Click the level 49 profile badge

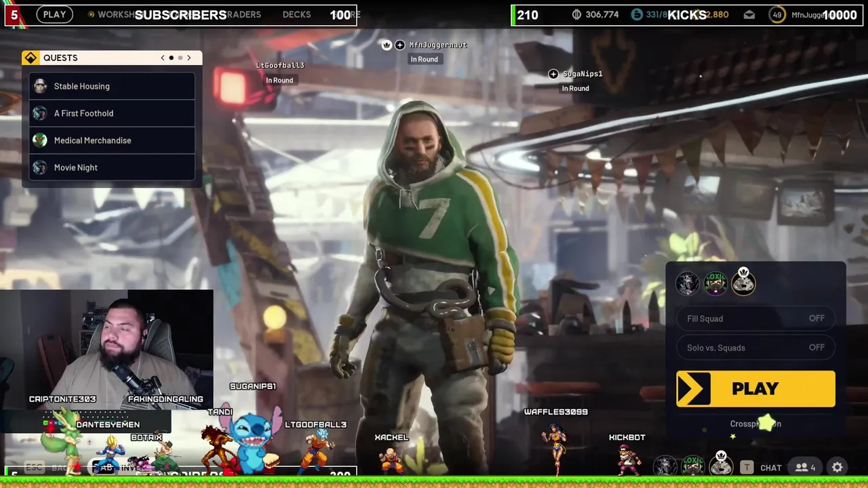777,14
